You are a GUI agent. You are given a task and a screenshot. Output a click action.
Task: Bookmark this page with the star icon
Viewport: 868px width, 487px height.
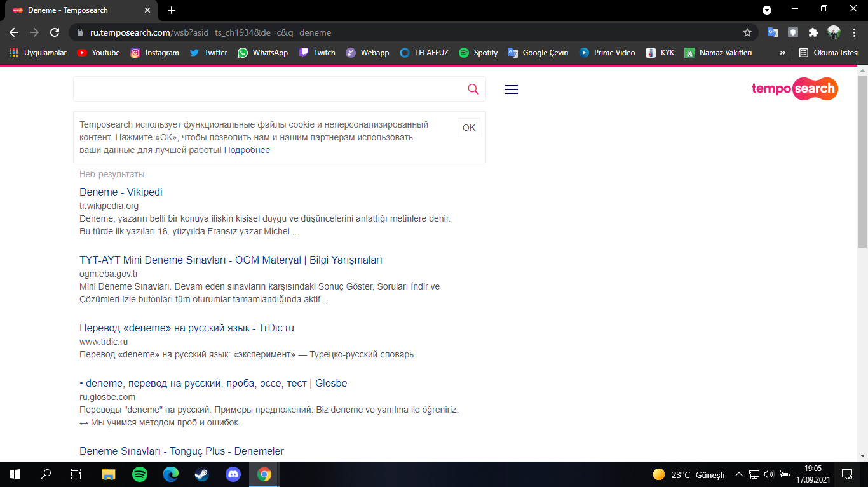pos(747,32)
